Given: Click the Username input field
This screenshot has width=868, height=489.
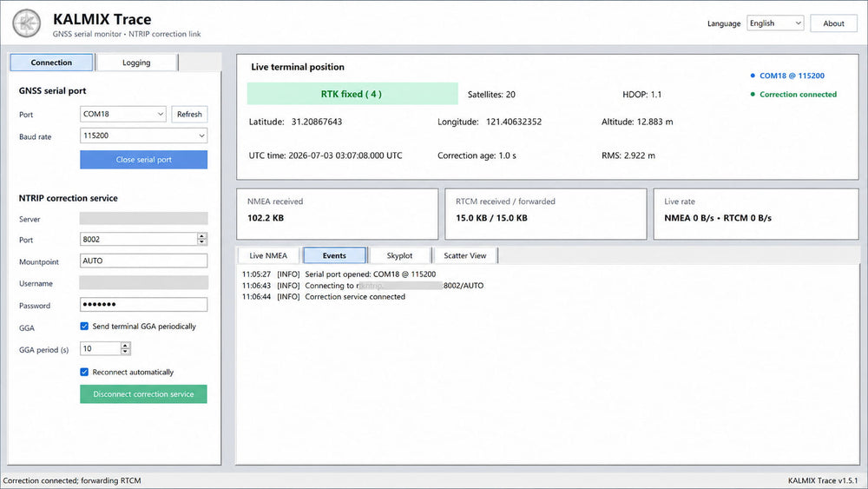Looking at the screenshot, I should [x=144, y=283].
